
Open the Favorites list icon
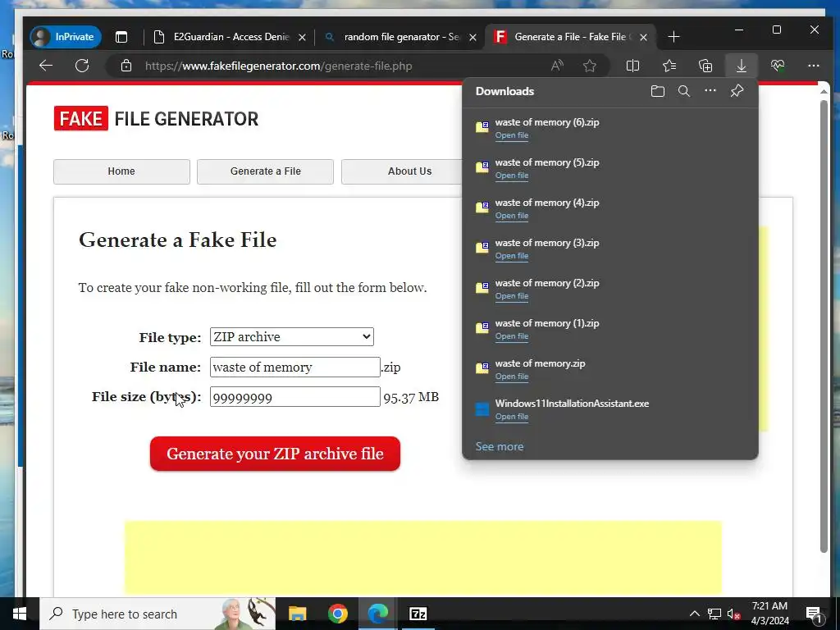[669, 66]
